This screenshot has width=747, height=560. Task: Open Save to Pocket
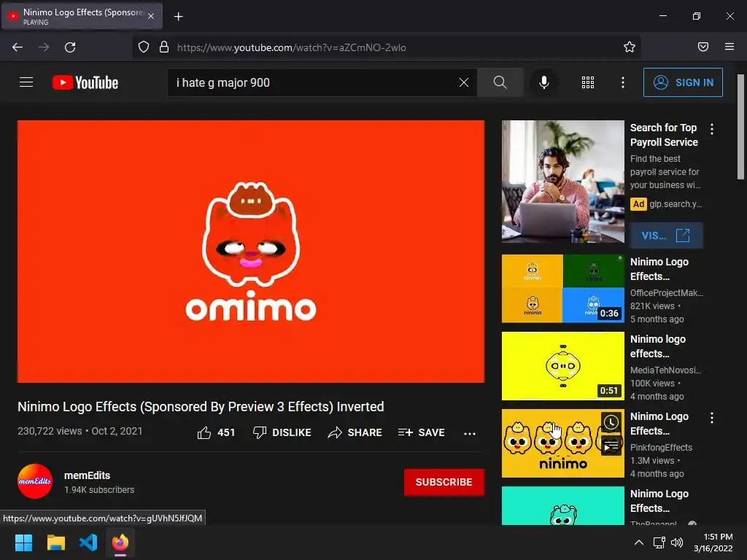[x=703, y=47]
